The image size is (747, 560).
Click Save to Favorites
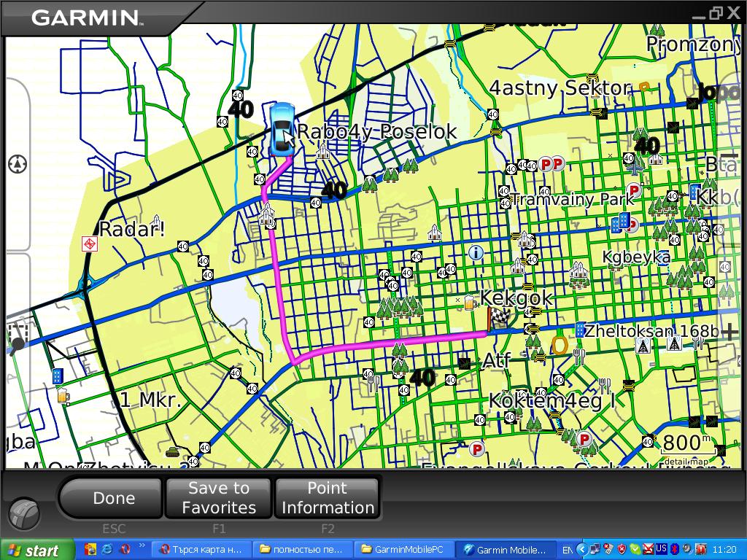click(x=219, y=498)
